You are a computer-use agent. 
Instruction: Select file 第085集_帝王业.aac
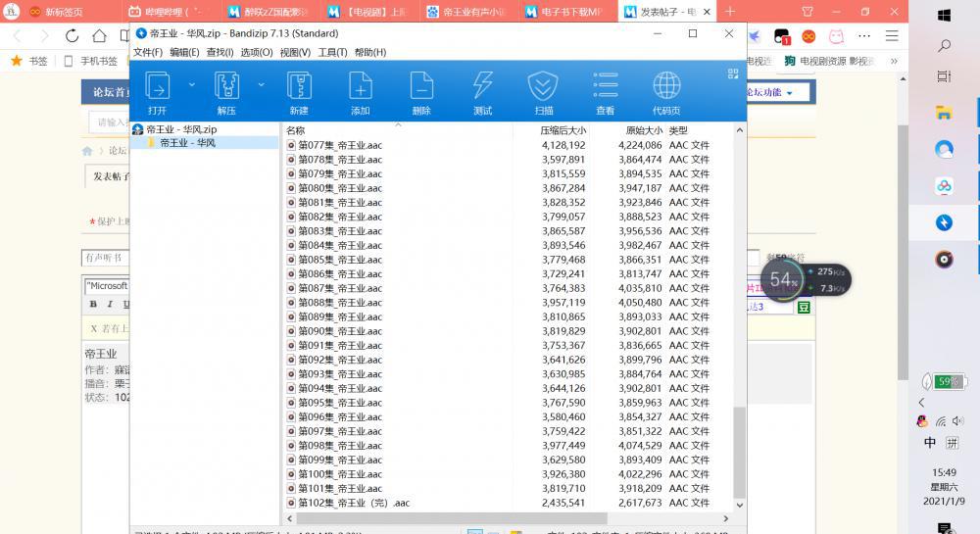[340, 260]
